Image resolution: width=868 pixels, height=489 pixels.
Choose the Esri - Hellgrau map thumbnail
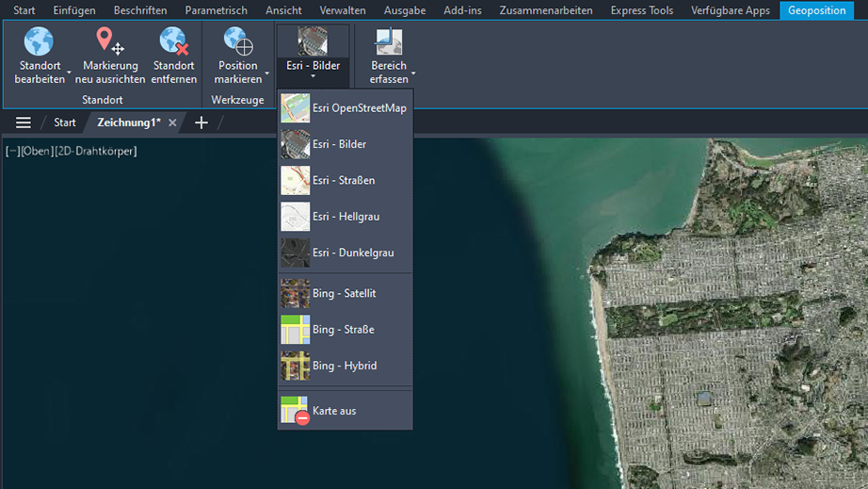[x=295, y=217]
